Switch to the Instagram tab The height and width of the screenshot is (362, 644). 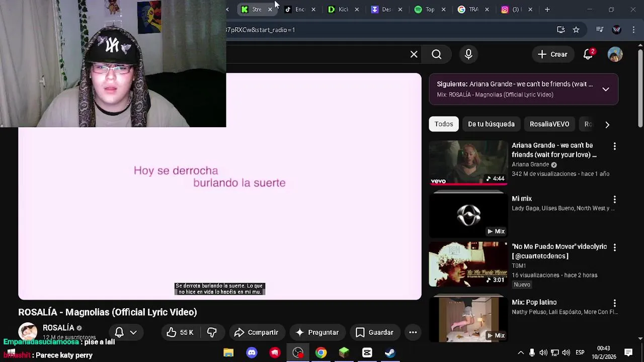coord(516,10)
